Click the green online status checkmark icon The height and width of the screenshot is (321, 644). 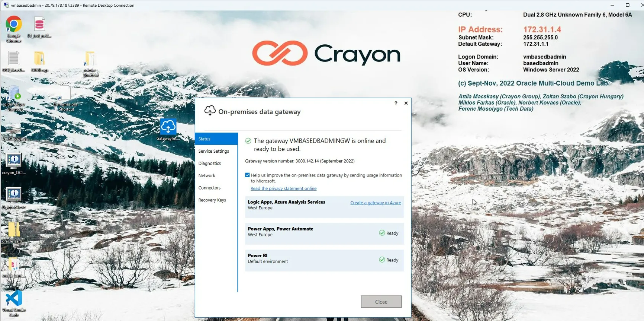(x=248, y=141)
